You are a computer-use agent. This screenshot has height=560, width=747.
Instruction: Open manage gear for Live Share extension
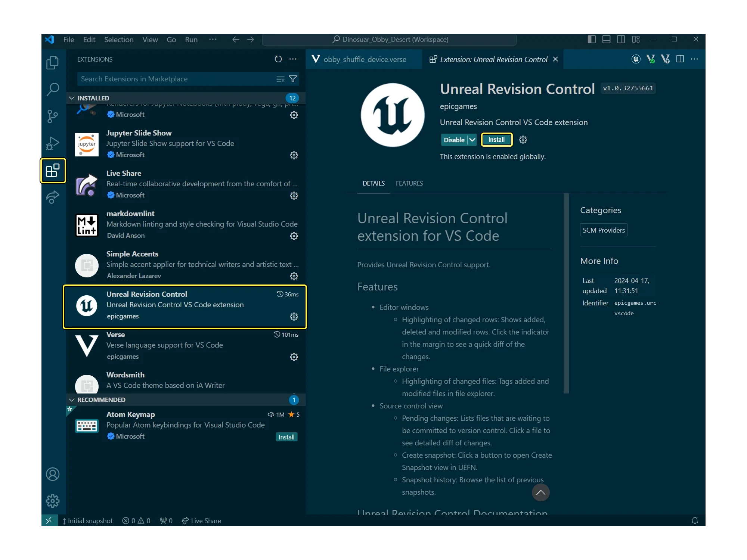[294, 196]
